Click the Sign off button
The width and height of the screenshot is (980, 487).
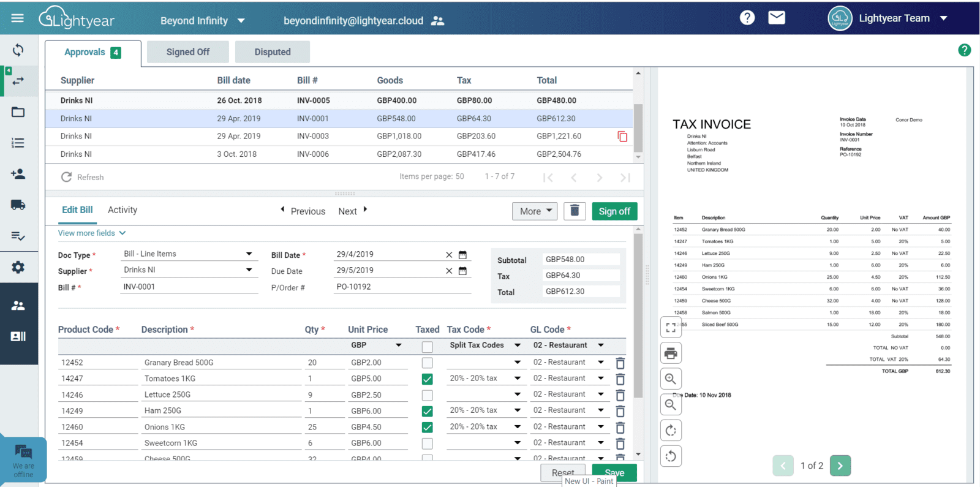coord(614,211)
